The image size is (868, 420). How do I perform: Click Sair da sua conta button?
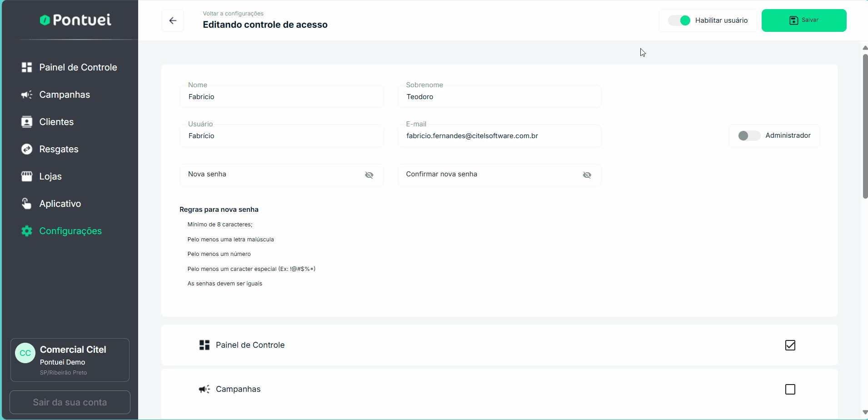70,402
